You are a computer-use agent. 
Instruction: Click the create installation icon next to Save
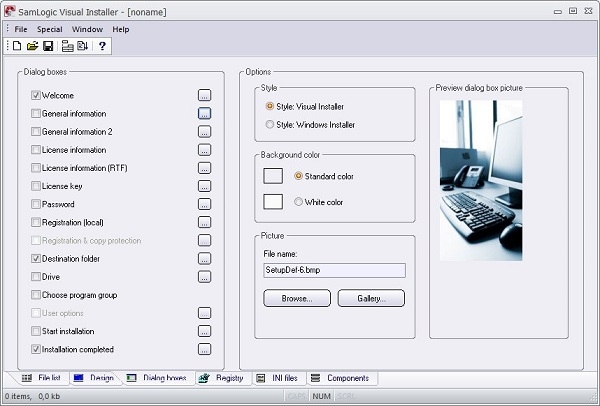coord(67,46)
